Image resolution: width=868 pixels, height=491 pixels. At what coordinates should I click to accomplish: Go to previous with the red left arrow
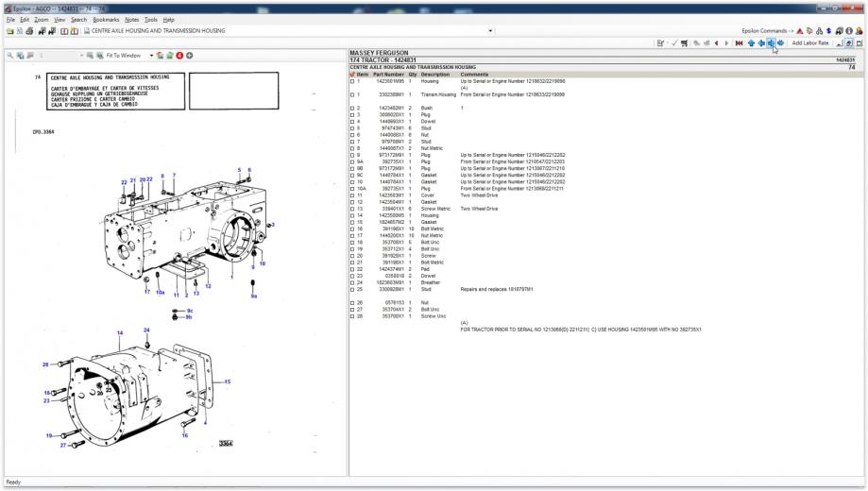716,43
